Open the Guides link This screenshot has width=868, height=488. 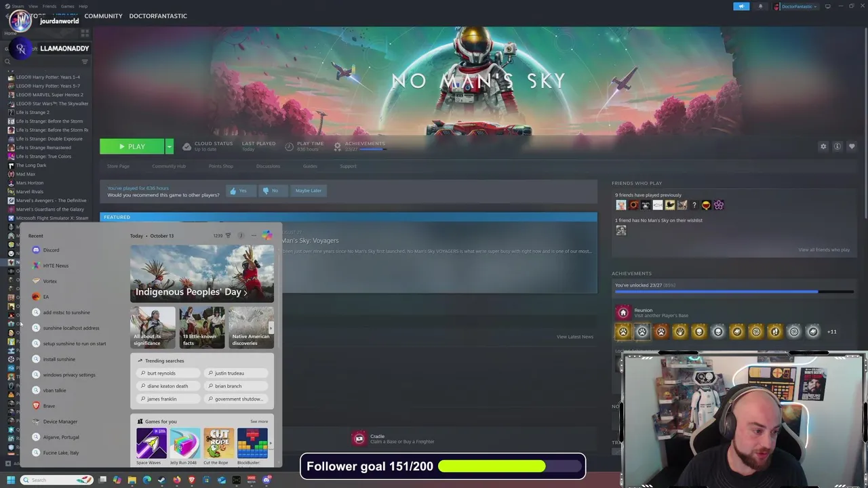click(310, 166)
